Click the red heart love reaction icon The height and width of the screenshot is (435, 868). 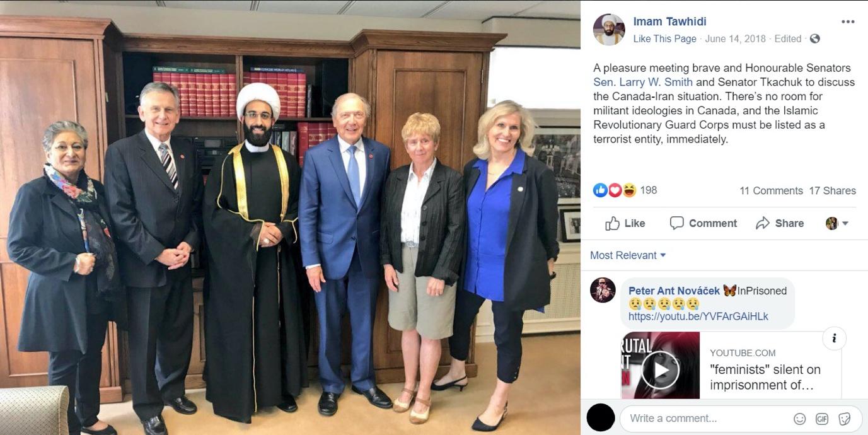click(615, 190)
